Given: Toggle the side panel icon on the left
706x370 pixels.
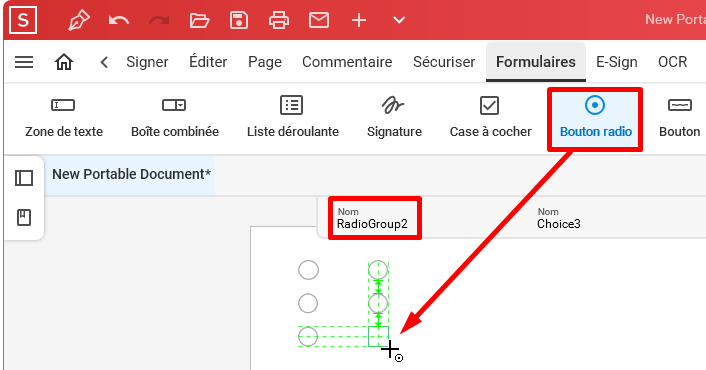Looking at the screenshot, I should tap(24, 178).
